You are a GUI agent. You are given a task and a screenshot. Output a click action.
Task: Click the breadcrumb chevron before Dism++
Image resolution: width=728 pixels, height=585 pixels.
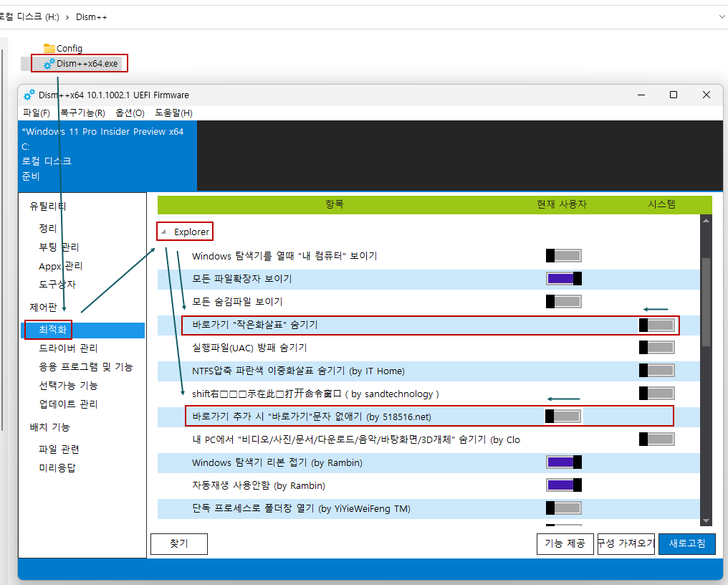click(67, 17)
